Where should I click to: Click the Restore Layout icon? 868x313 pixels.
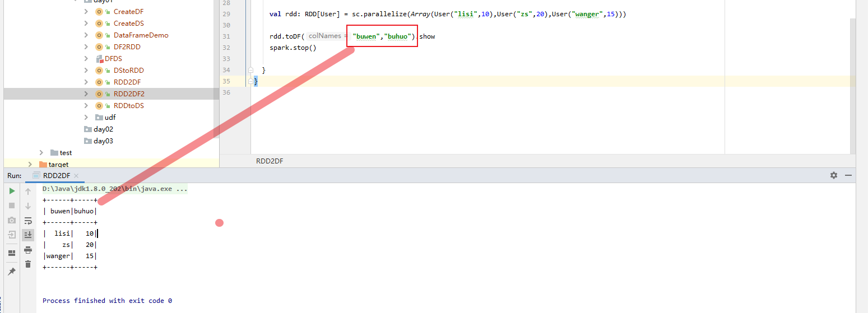click(12, 253)
